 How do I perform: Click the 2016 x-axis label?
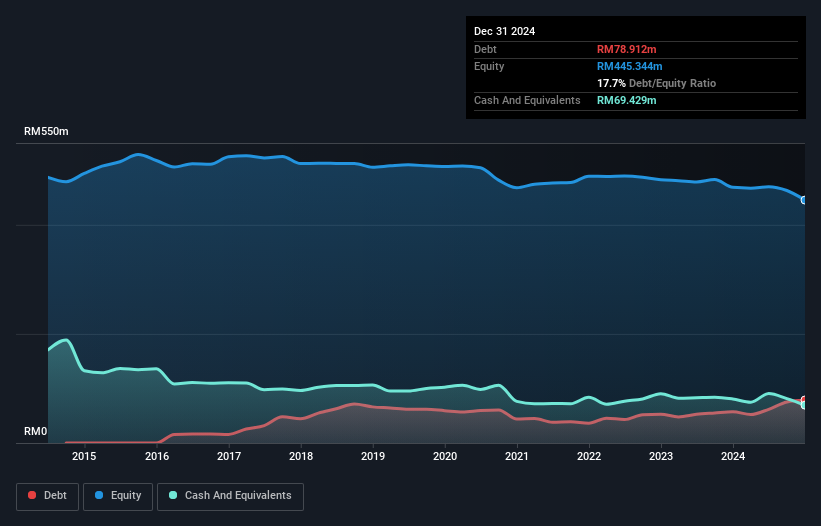click(157, 456)
